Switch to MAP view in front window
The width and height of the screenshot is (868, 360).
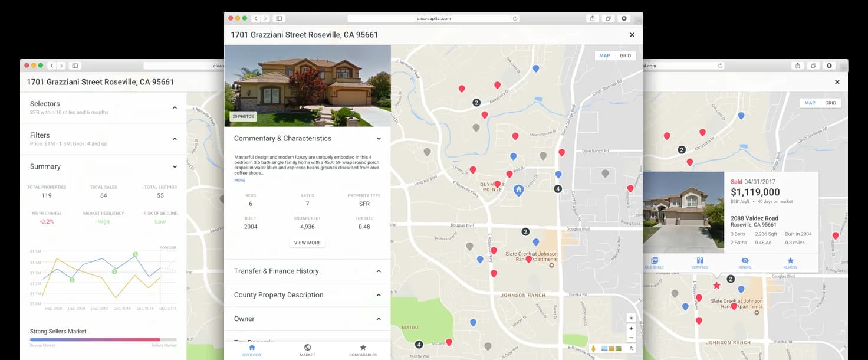[x=604, y=55]
